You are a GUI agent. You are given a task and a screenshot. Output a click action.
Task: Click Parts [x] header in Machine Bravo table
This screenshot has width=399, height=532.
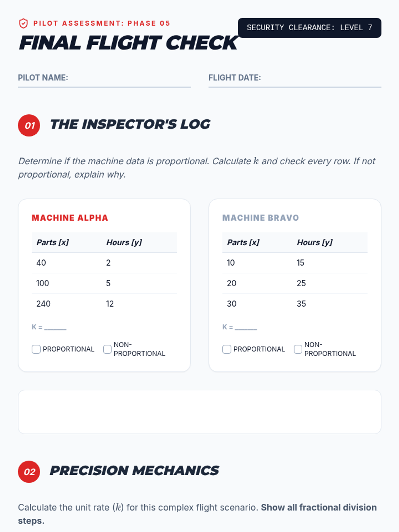point(243,242)
